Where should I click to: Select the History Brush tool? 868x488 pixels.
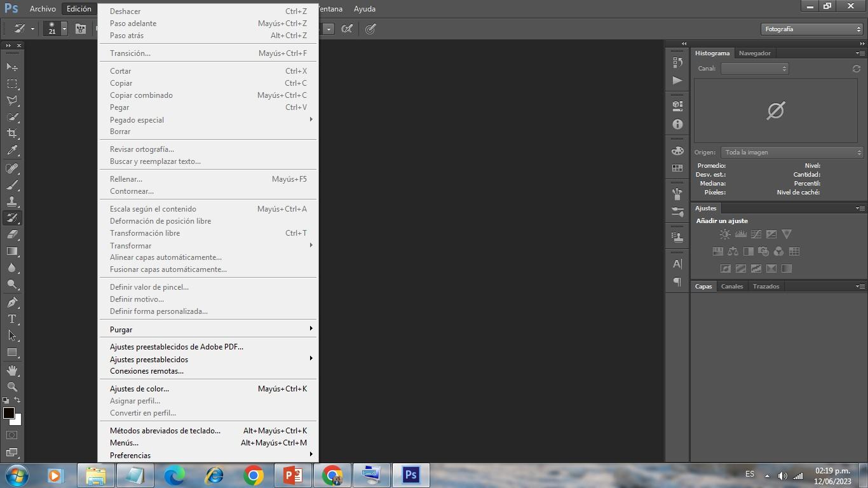(x=12, y=218)
